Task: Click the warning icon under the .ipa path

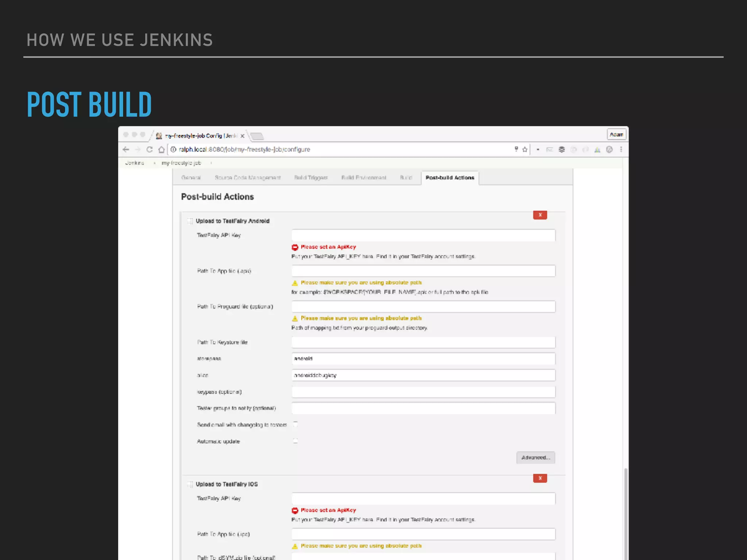Action: (x=295, y=546)
